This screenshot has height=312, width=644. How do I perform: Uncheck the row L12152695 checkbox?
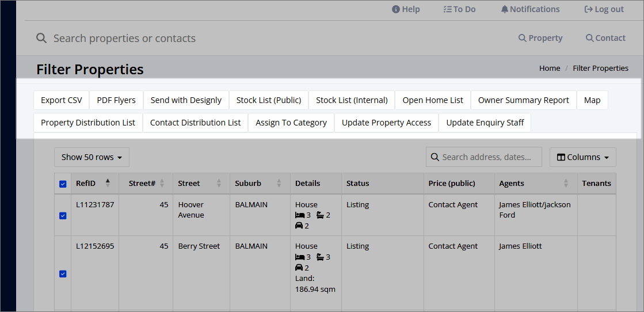click(x=63, y=274)
